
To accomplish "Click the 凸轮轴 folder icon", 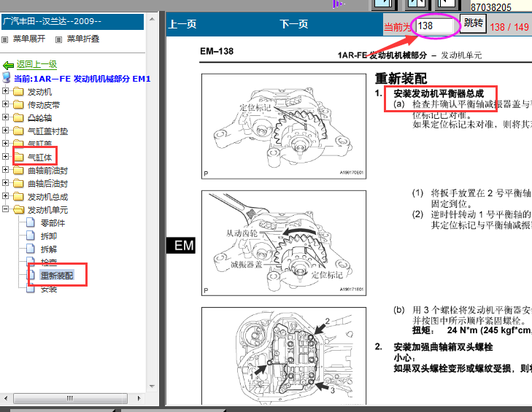I will tap(18, 117).
